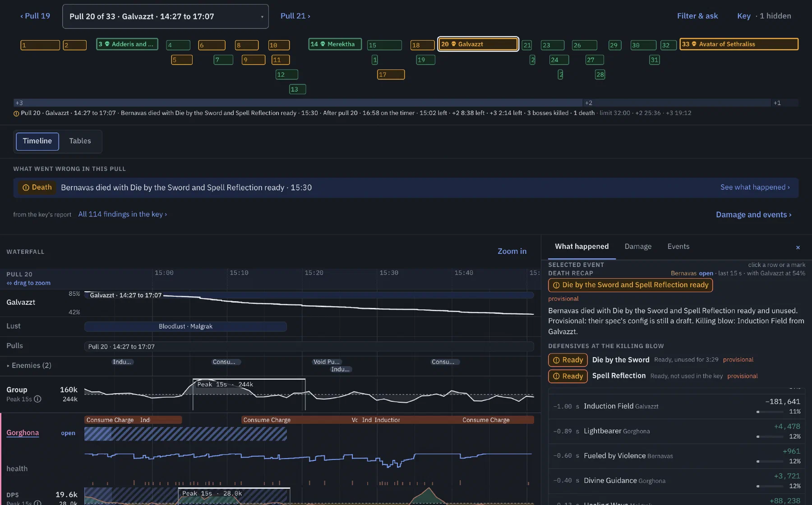Click the Void Pu... enemy cast marker
The image size is (812, 505).
[327, 362]
